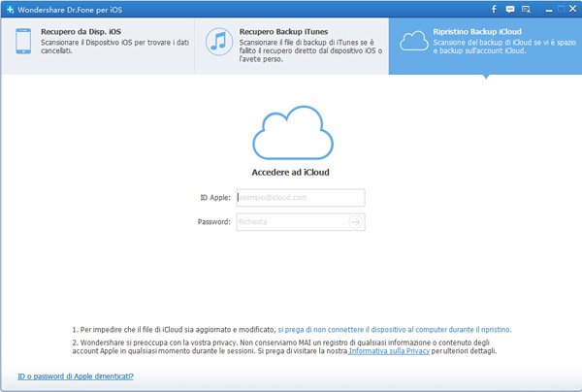The height and width of the screenshot is (392, 582).
Task: Switch to Recupero Backup iTunes tab
Action: [x=292, y=46]
